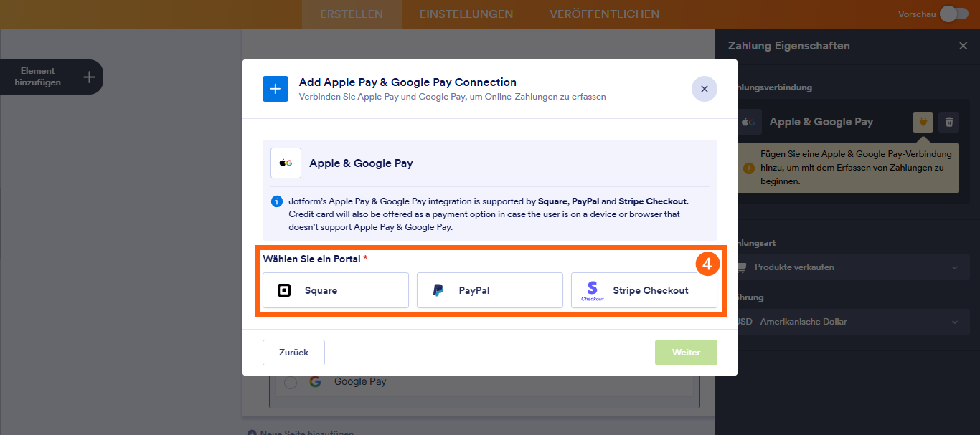Select the Google Pay radio button
The width and height of the screenshot is (980, 435).
tap(291, 383)
